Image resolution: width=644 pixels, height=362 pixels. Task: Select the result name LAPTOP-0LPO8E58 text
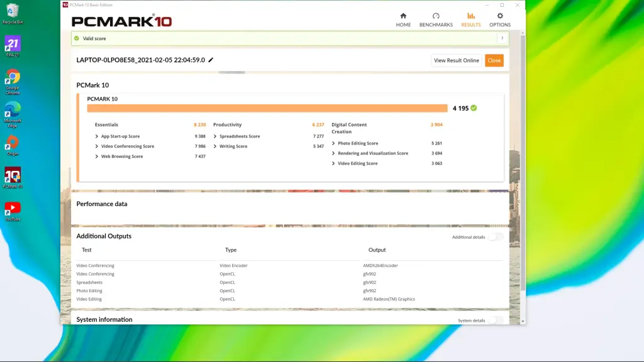140,60
